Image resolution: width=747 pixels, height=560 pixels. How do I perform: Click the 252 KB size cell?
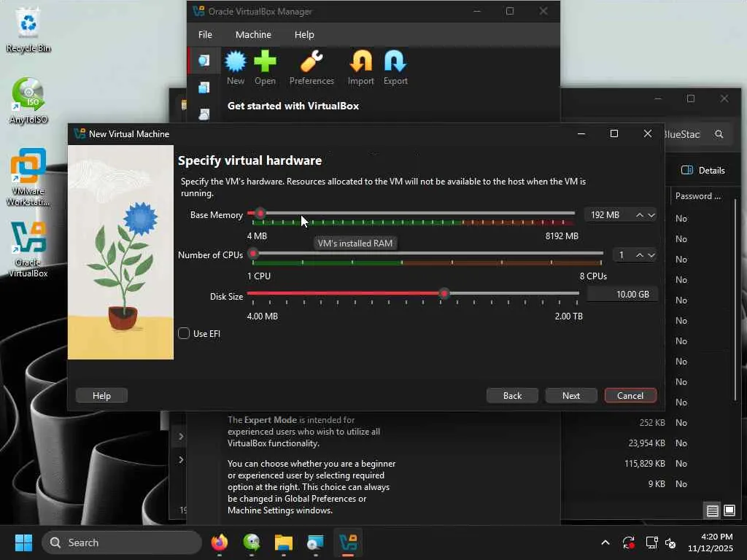coord(652,423)
